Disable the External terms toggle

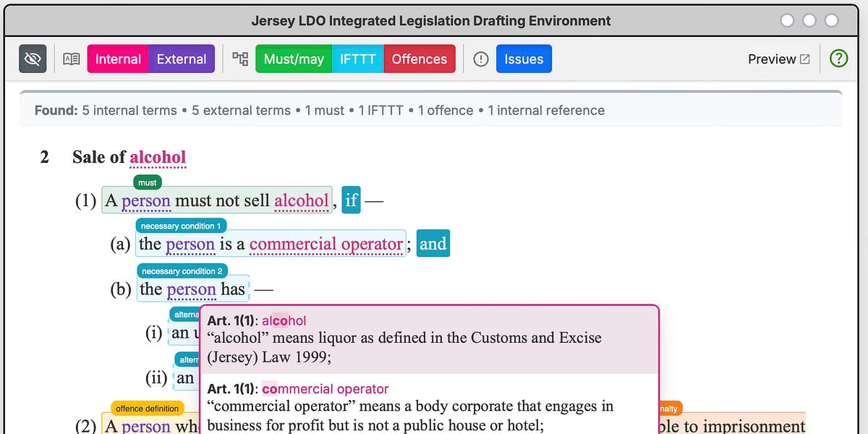(182, 59)
